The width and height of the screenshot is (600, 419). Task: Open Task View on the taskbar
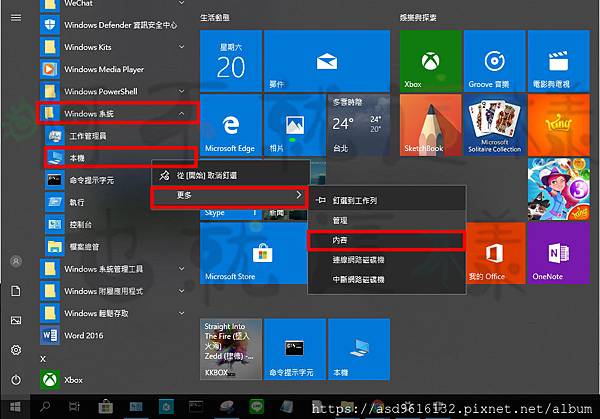pyautogui.click(x=74, y=407)
